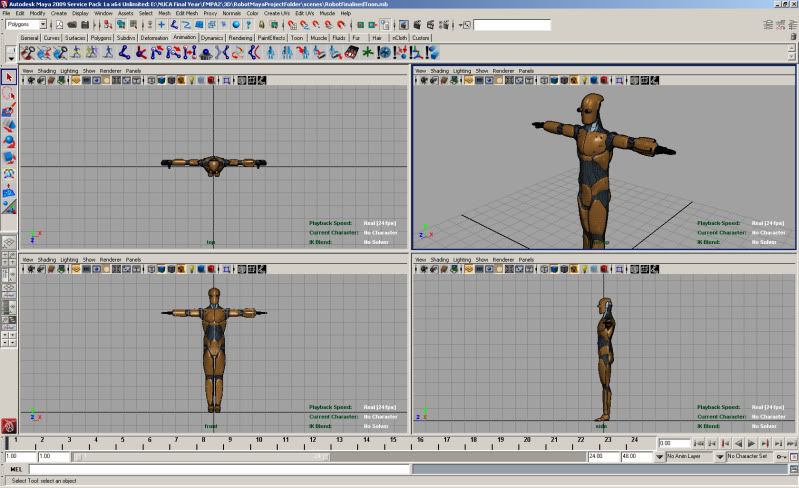
Task: Open Shading menu in top-left viewport
Action: tap(45, 71)
